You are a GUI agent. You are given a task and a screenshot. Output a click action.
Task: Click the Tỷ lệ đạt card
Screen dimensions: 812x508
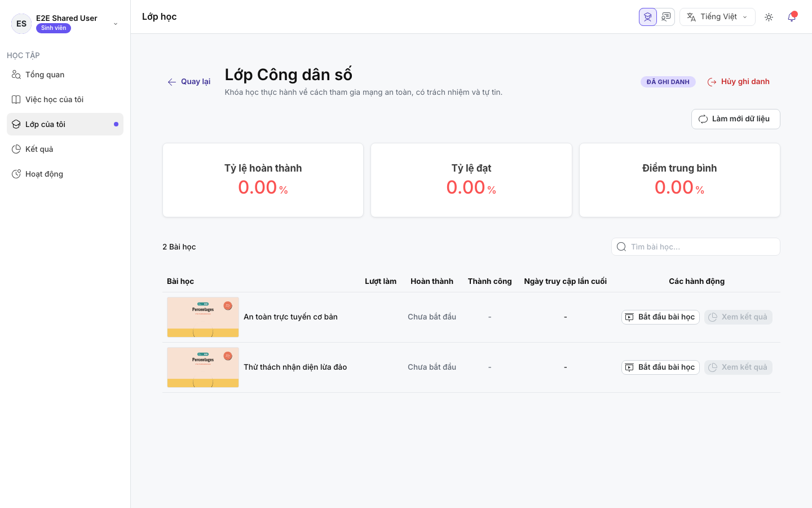[471, 180]
